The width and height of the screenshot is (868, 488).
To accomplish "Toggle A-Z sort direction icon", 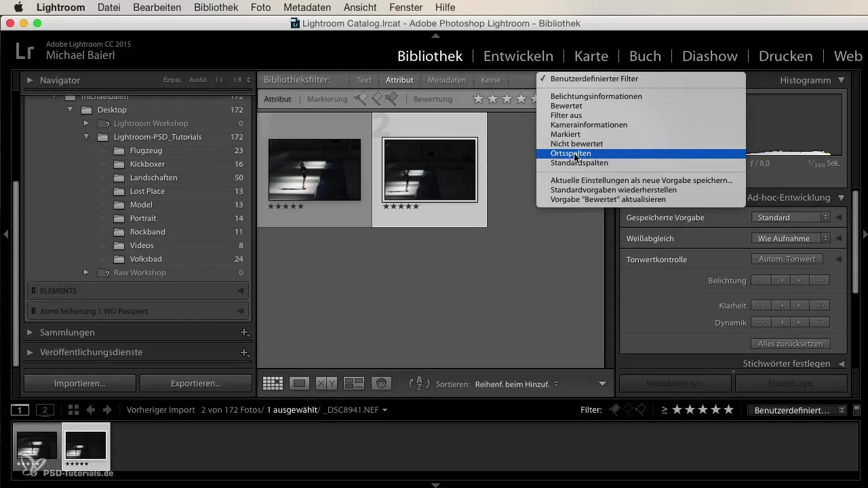I will click(419, 384).
